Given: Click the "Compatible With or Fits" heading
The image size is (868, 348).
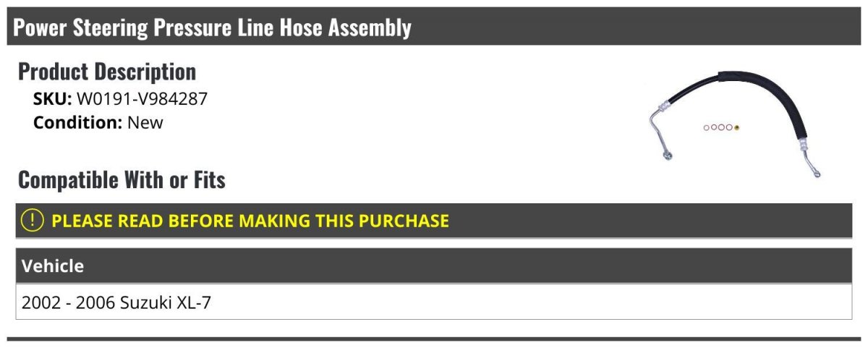Looking at the screenshot, I should 122,179.
